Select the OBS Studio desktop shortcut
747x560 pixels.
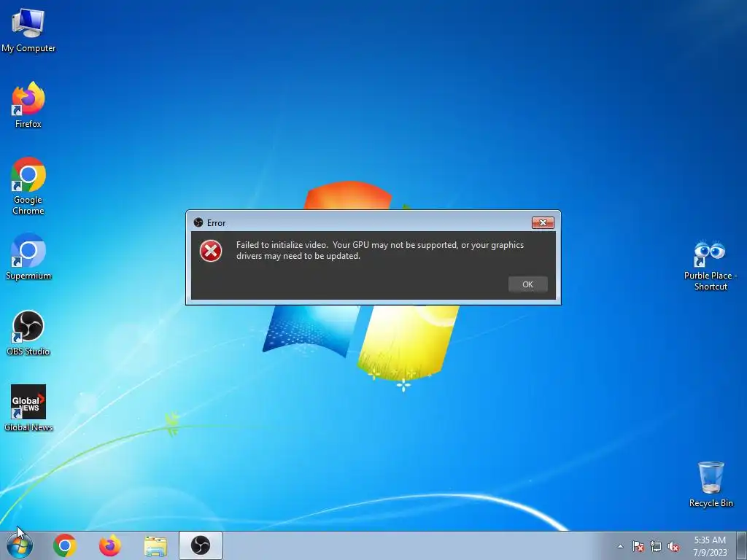click(28, 332)
